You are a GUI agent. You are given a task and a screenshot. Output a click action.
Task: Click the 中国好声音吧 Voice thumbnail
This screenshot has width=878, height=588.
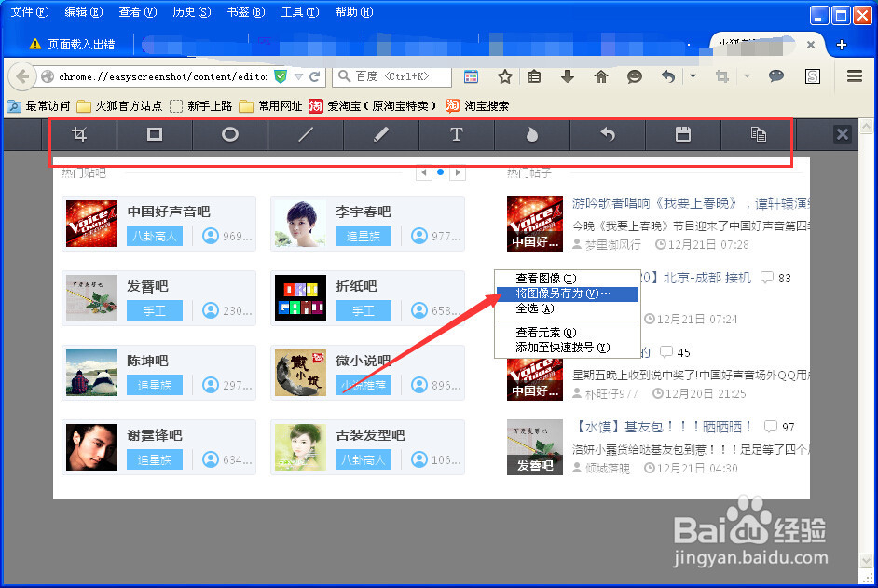pos(92,224)
